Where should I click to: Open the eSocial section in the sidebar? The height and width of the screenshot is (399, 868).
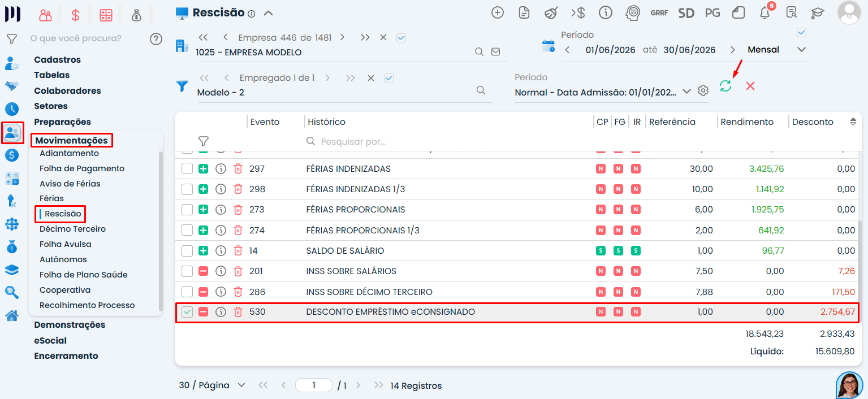coord(50,340)
